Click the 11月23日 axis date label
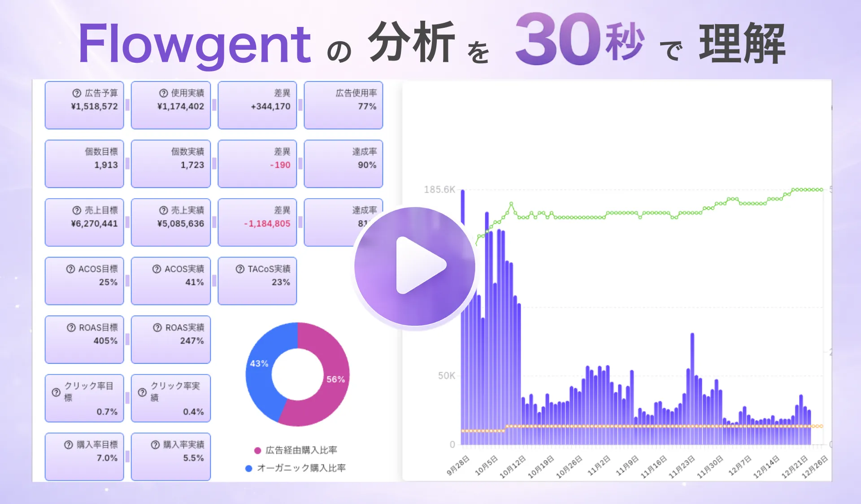The image size is (861, 504). [x=682, y=467]
